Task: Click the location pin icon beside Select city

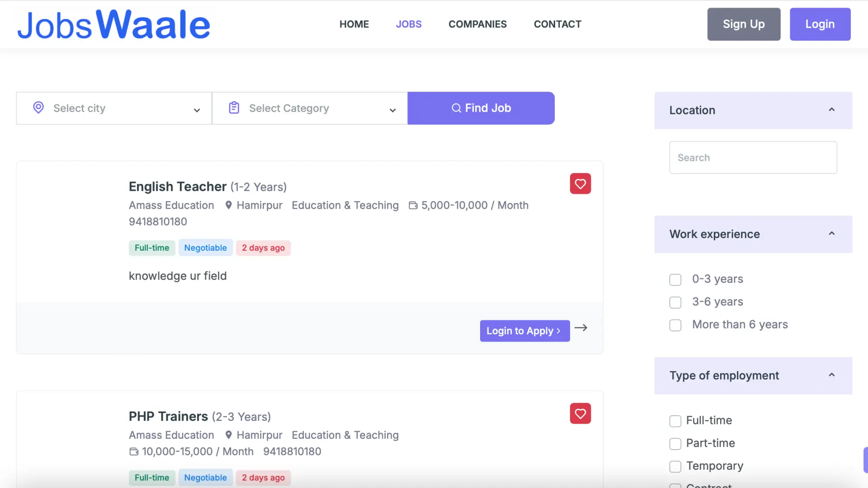Action: [x=38, y=108]
